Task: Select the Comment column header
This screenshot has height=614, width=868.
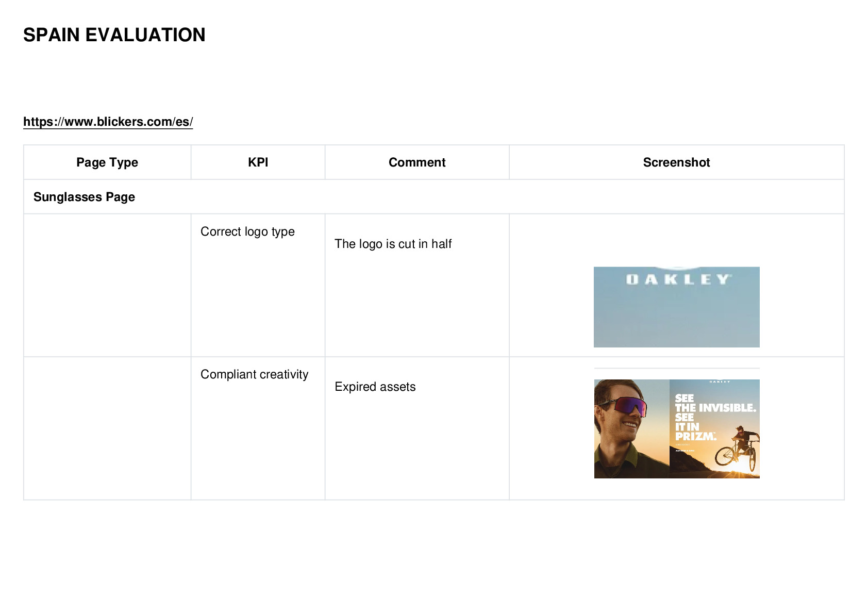Action: pyautogui.click(x=417, y=162)
